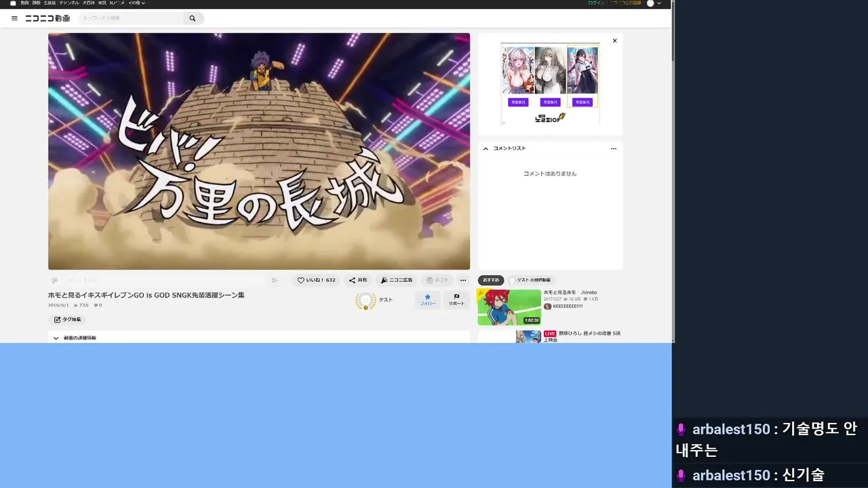The image size is (868, 488).
Task: Click the 野原ひろし 昼メシの流儀 live title
Action: (582, 336)
